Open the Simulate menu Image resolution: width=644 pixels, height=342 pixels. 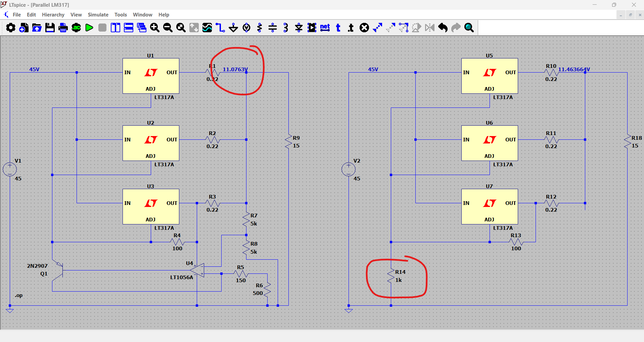pyautogui.click(x=98, y=15)
